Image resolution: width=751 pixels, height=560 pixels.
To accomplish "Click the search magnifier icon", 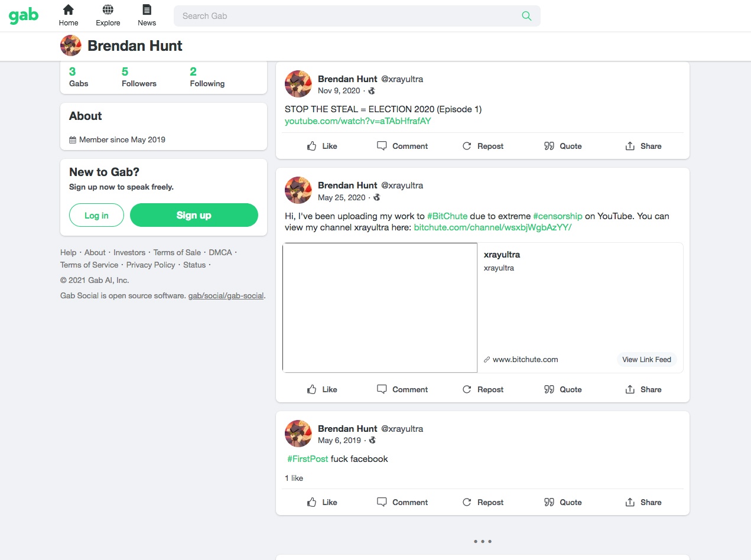I will pyautogui.click(x=526, y=16).
